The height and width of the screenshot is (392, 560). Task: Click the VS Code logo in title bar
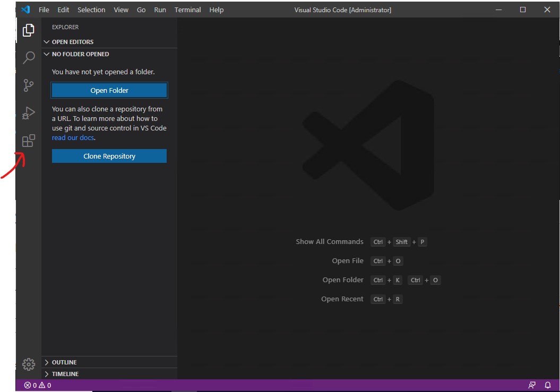[25, 10]
